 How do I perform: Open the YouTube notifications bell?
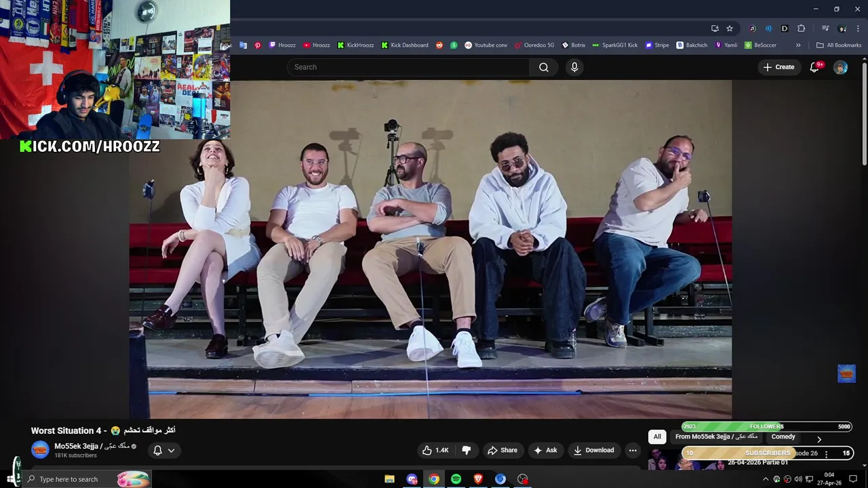(x=816, y=67)
